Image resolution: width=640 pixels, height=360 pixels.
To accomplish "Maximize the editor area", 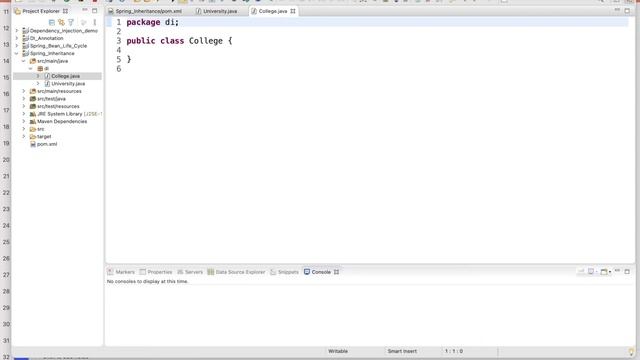I will point(627,11).
